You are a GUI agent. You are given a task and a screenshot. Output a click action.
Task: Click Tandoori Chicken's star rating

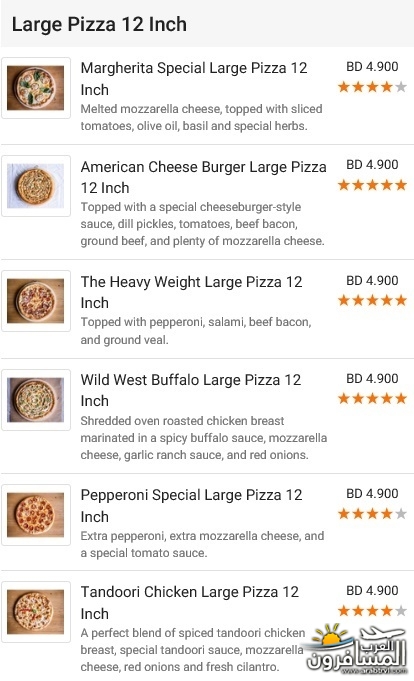coord(372,611)
